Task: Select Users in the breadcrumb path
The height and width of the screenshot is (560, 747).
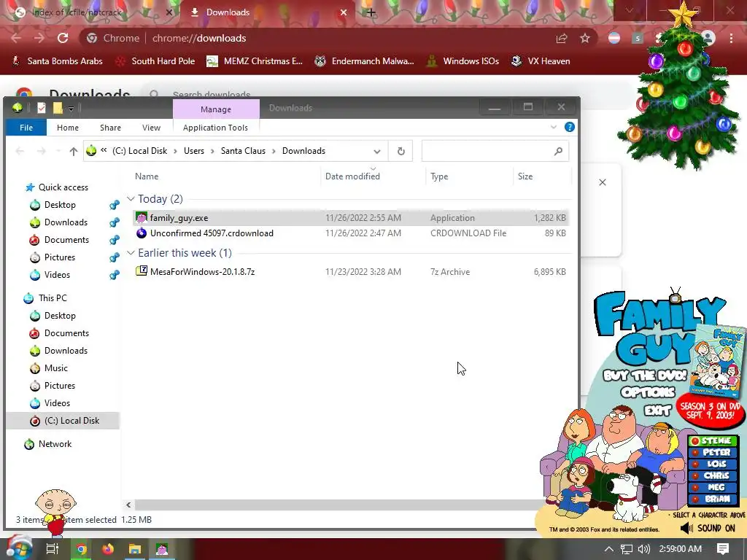Action: 194,151
